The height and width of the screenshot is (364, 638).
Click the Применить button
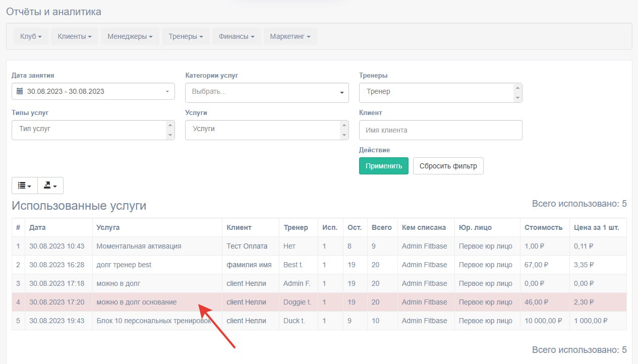point(383,165)
